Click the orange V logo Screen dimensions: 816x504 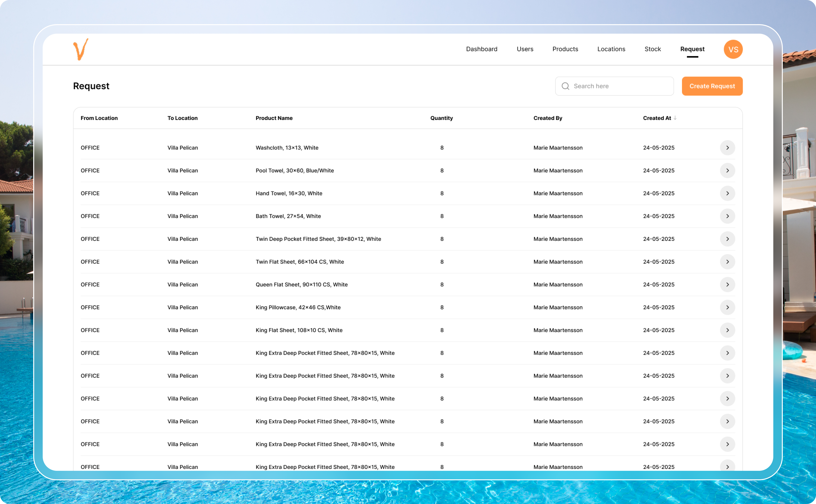pyautogui.click(x=81, y=49)
